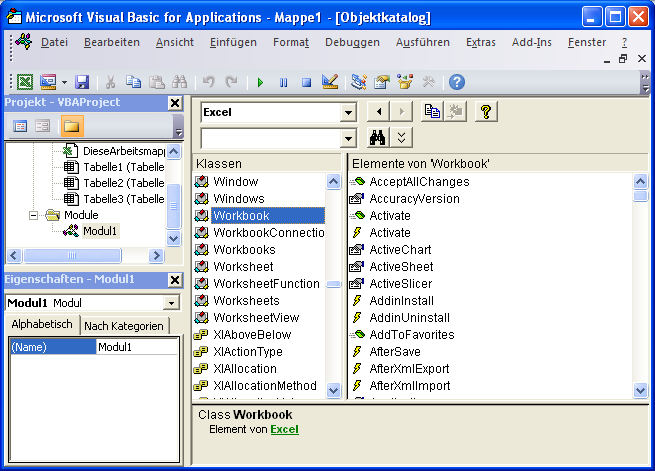Select ActiveSheet member
This screenshot has width=655, height=471.
[401, 266]
